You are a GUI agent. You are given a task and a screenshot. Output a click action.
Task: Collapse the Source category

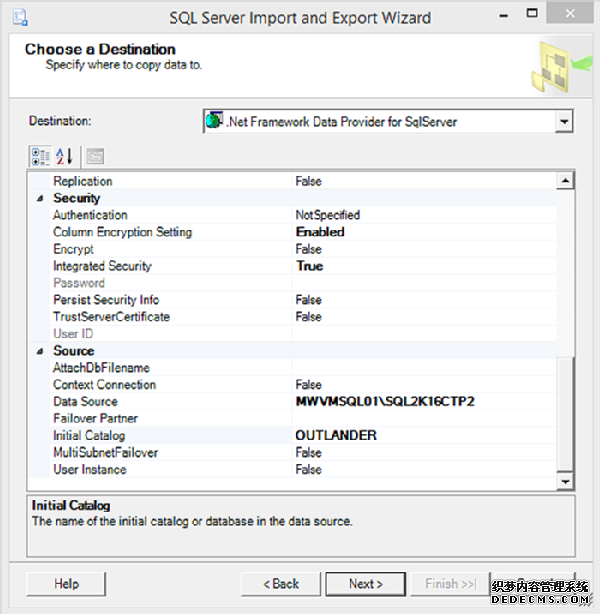tap(40, 351)
